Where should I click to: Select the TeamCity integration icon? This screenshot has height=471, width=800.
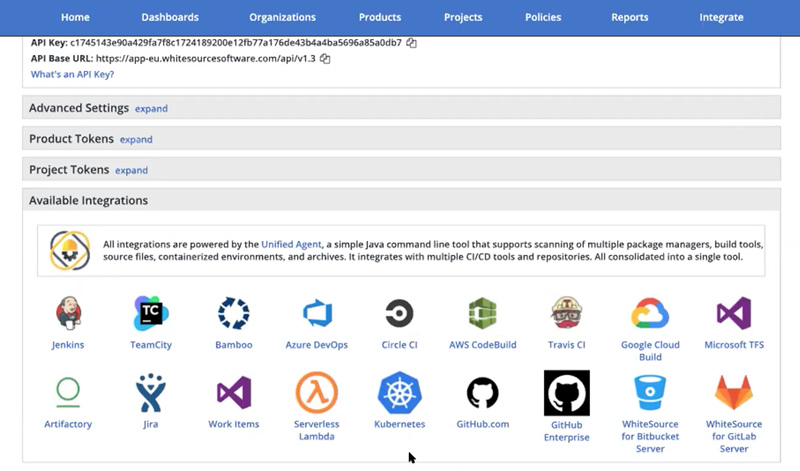[151, 313]
